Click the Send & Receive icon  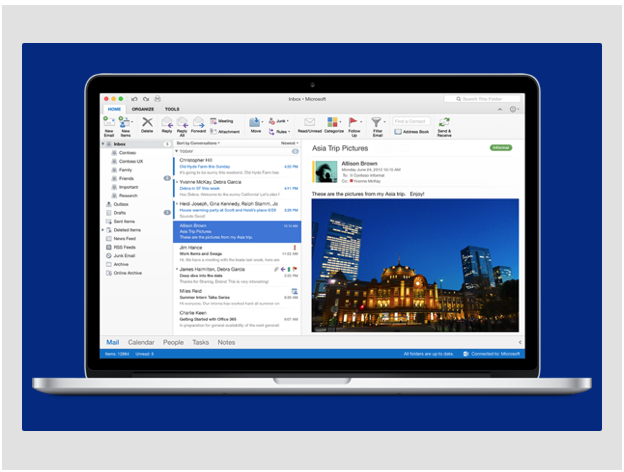(444, 122)
